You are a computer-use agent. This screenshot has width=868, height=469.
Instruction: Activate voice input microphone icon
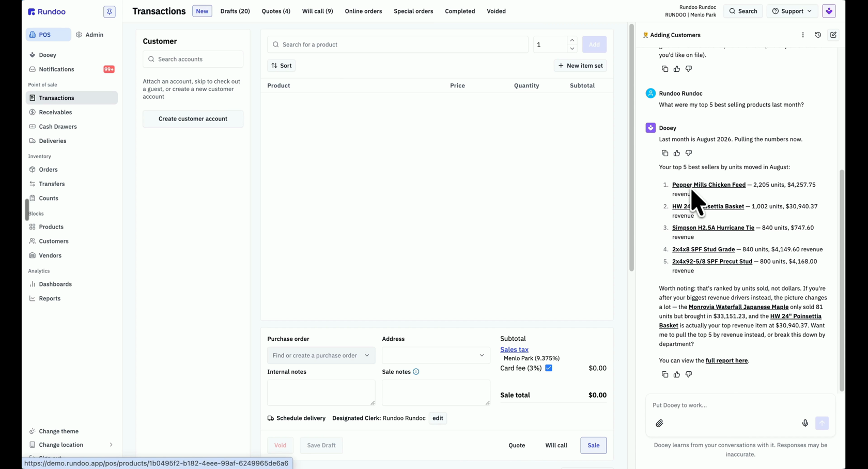805,423
